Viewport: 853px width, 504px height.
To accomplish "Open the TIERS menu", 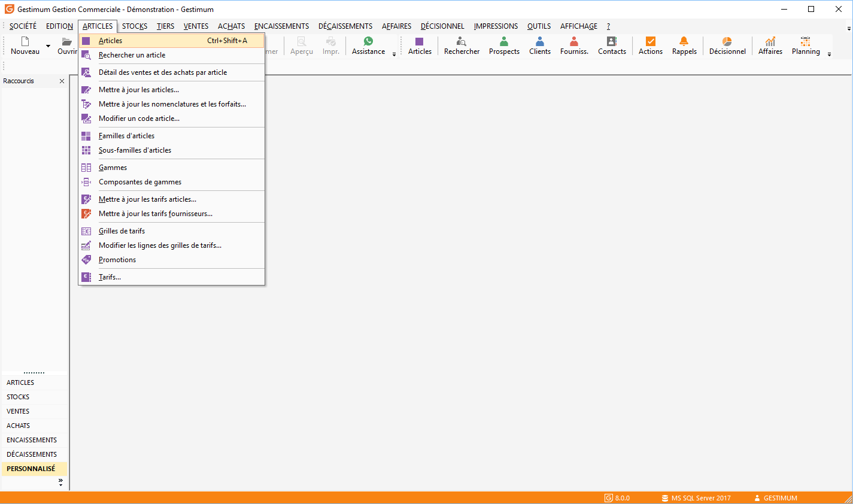I will (x=166, y=26).
